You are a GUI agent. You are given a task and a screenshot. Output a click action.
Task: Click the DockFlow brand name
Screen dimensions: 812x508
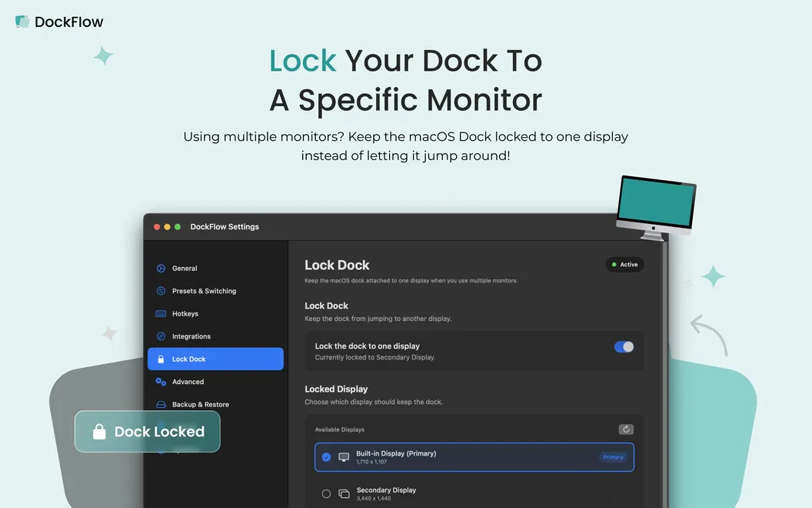tap(69, 22)
